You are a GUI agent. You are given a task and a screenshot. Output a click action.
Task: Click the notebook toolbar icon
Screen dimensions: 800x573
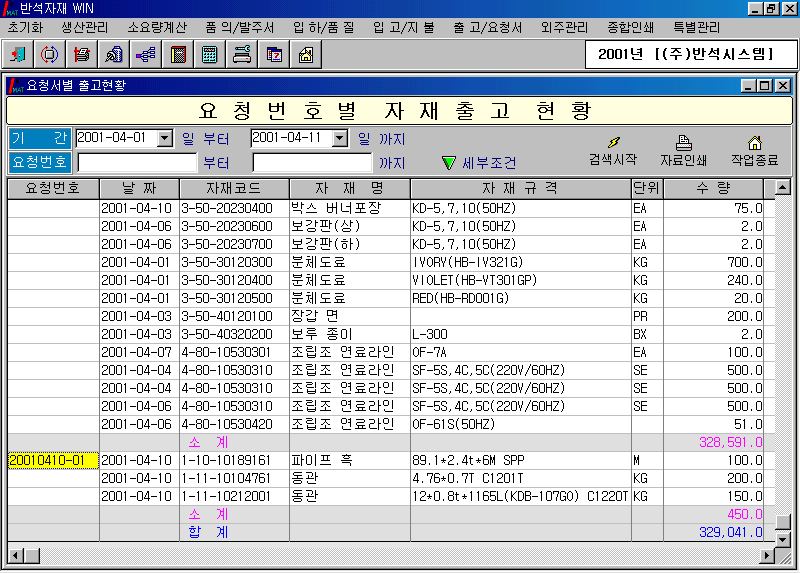(177, 55)
